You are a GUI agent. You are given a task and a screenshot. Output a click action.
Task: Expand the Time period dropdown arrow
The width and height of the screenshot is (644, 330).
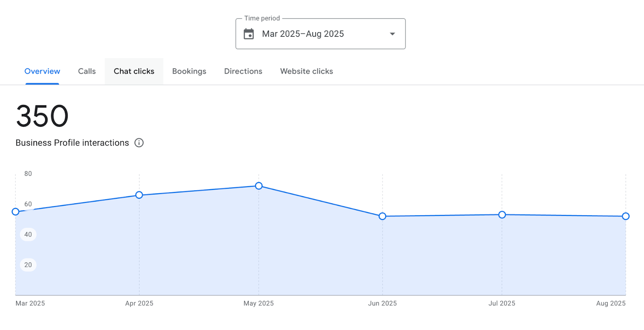(392, 34)
